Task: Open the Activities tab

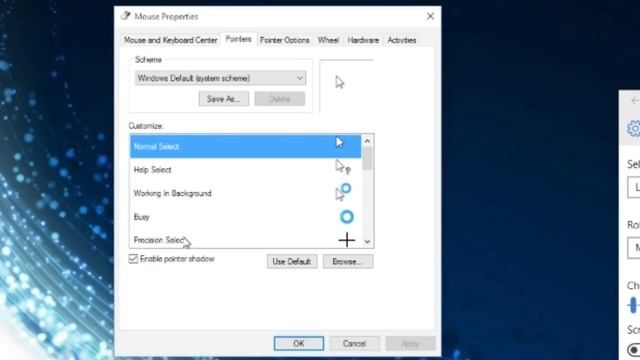Action: click(402, 40)
